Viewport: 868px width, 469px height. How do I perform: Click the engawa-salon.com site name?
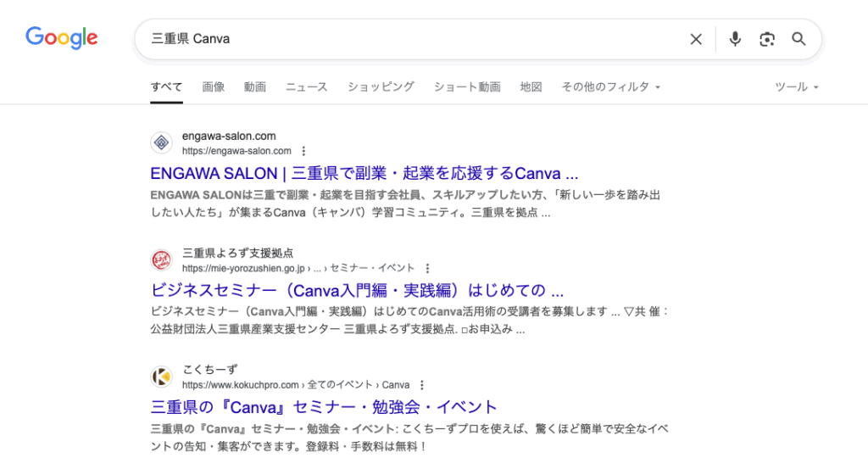pyautogui.click(x=229, y=137)
